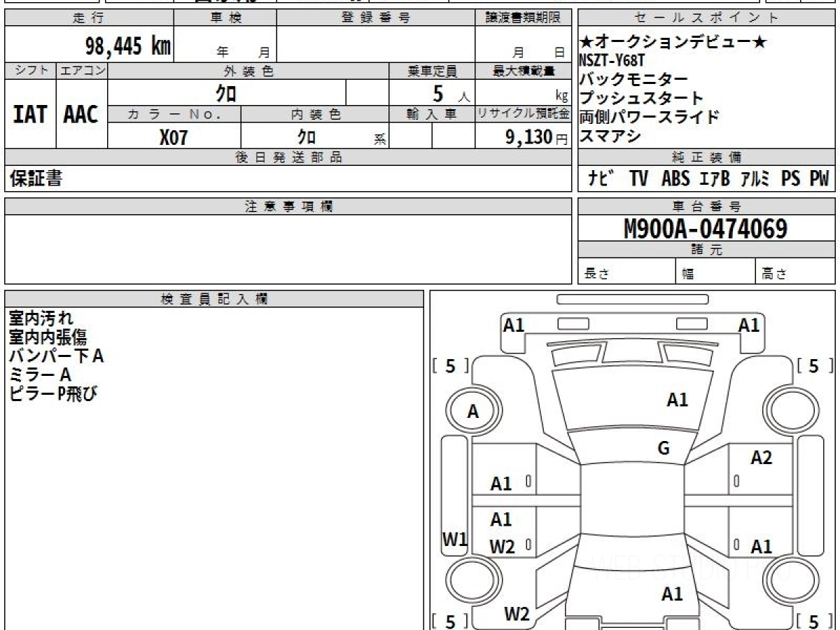Select the color code X07
Viewport: 840px width, 630px height.
174,137
